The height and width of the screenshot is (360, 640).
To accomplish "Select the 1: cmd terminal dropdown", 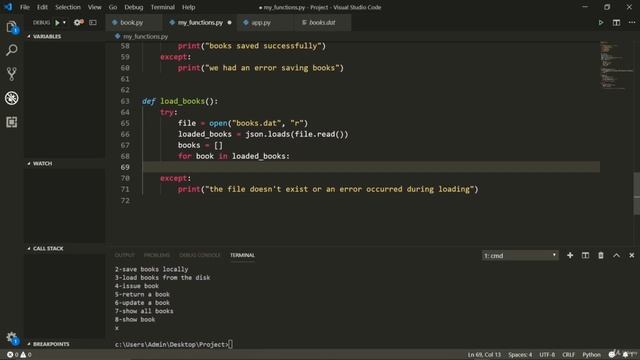I will click(520, 256).
